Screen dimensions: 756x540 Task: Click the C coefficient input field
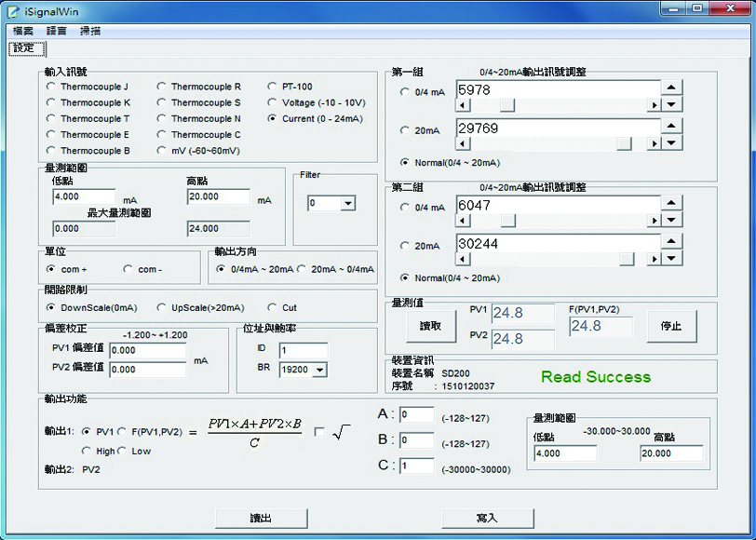416,466
